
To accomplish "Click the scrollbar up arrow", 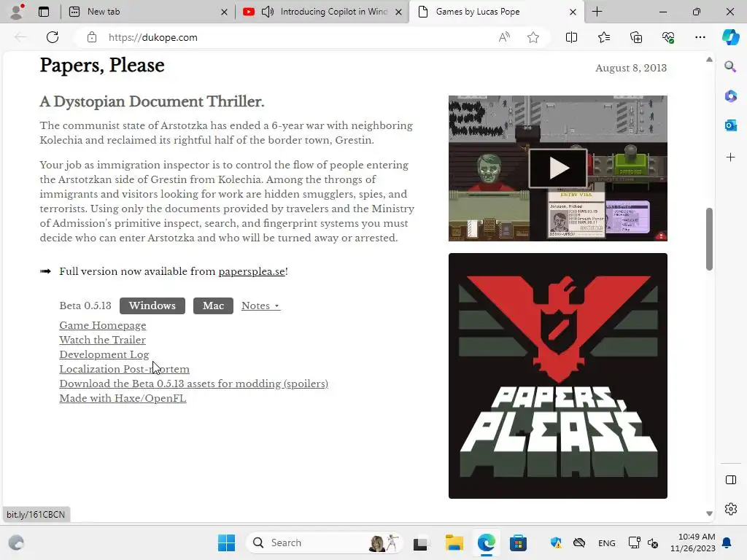I will (709, 60).
